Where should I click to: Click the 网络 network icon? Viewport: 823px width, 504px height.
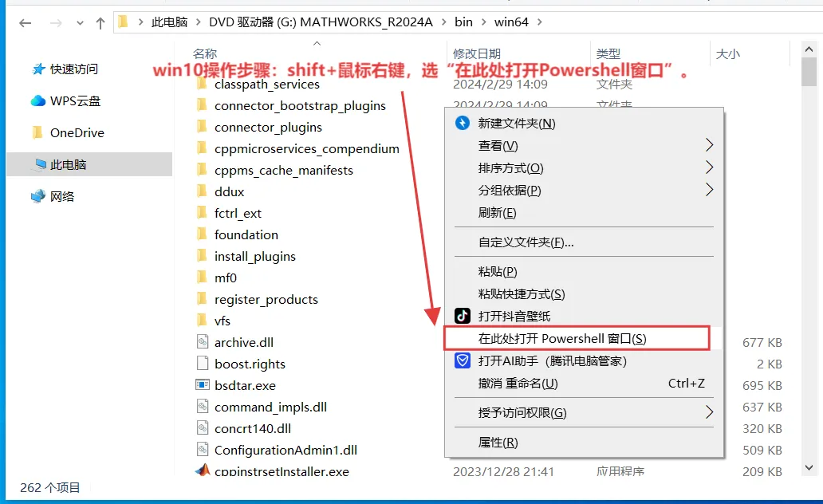pyautogui.click(x=38, y=196)
